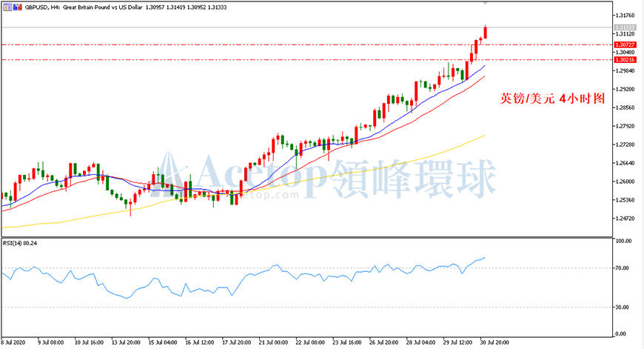
Task: Click the 23 Jul 16:00 time label
Action: click(347, 342)
